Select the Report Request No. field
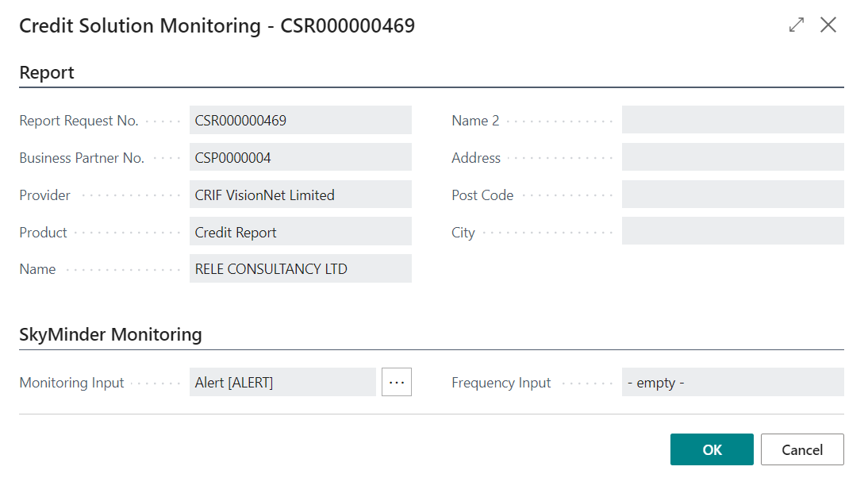 tap(300, 120)
